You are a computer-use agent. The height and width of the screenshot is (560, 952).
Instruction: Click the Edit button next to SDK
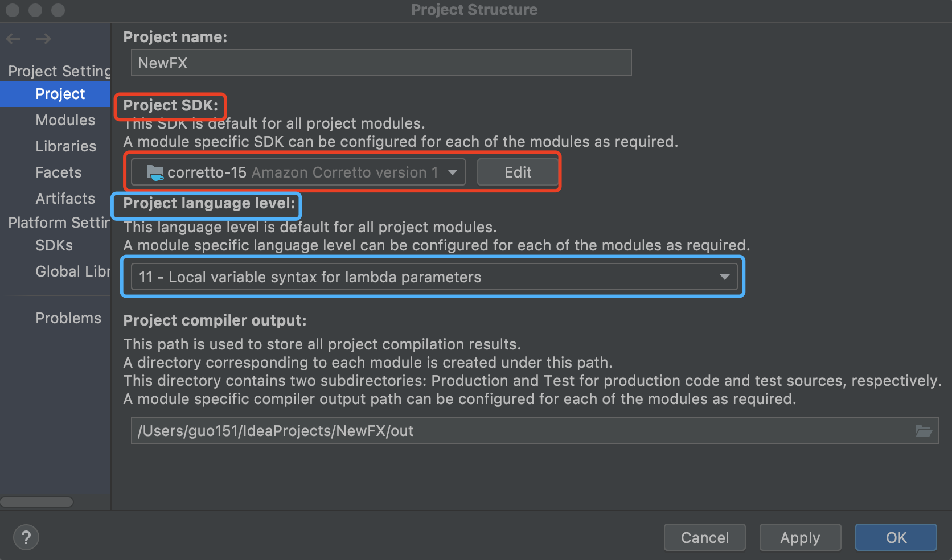coord(518,172)
